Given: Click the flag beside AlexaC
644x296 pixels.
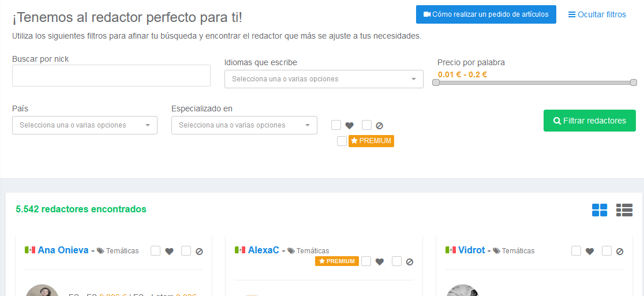Looking at the screenshot, I should [240, 250].
